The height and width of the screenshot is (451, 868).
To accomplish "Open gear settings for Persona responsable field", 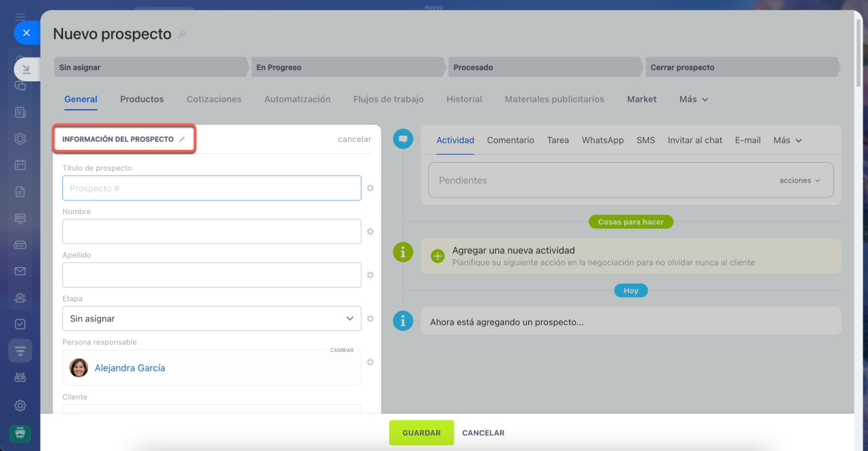I will [370, 362].
